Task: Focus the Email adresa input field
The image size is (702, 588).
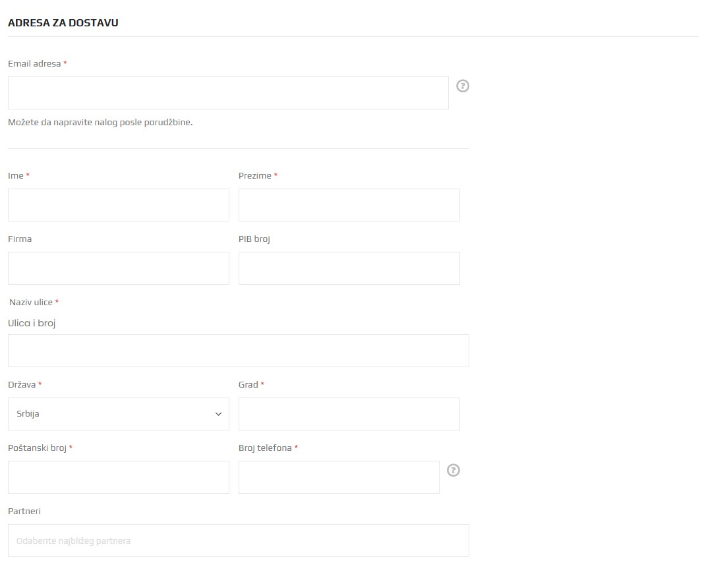Action: pos(228,93)
